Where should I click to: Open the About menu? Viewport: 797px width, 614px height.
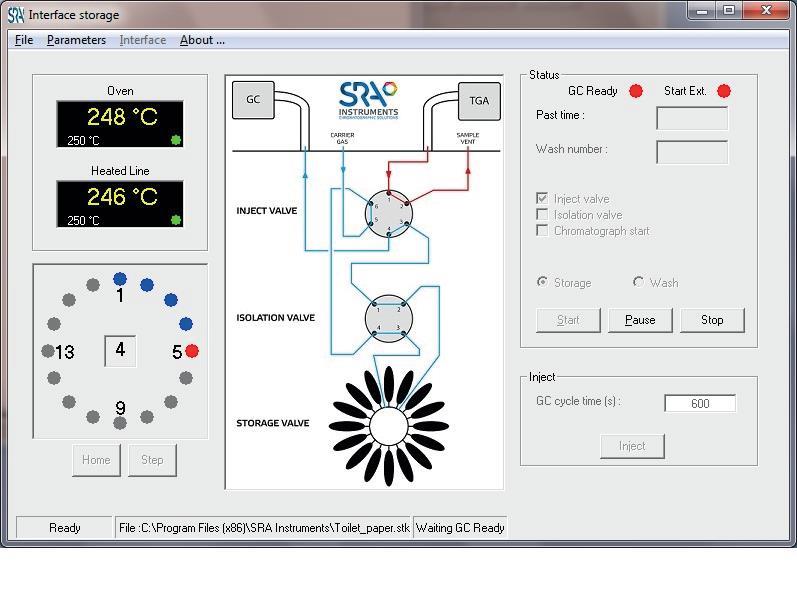click(202, 40)
